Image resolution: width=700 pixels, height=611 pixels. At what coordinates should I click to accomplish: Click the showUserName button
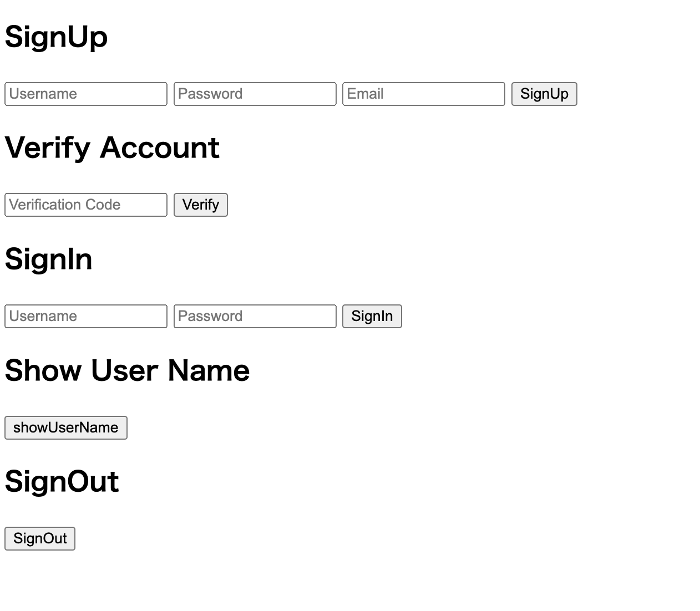tap(65, 427)
